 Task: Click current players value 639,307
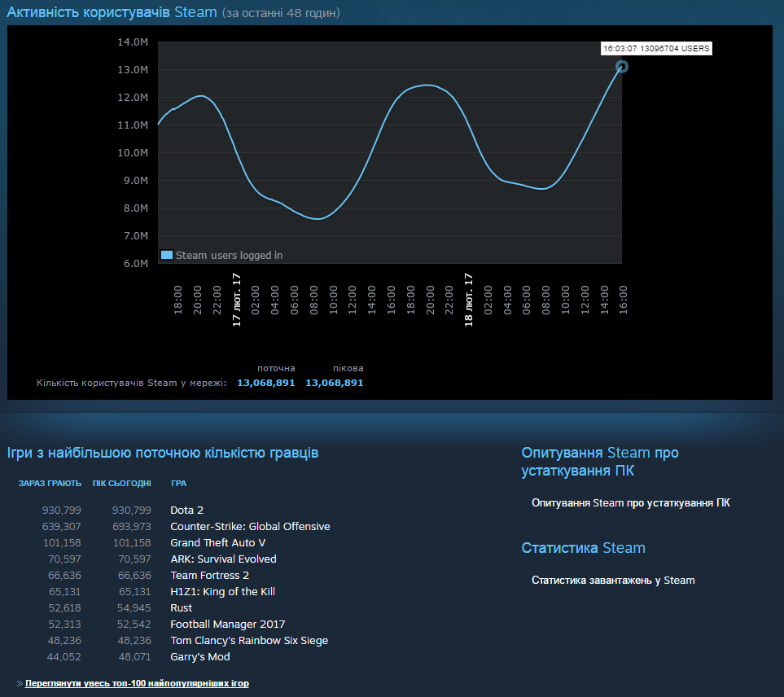(x=62, y=527)
